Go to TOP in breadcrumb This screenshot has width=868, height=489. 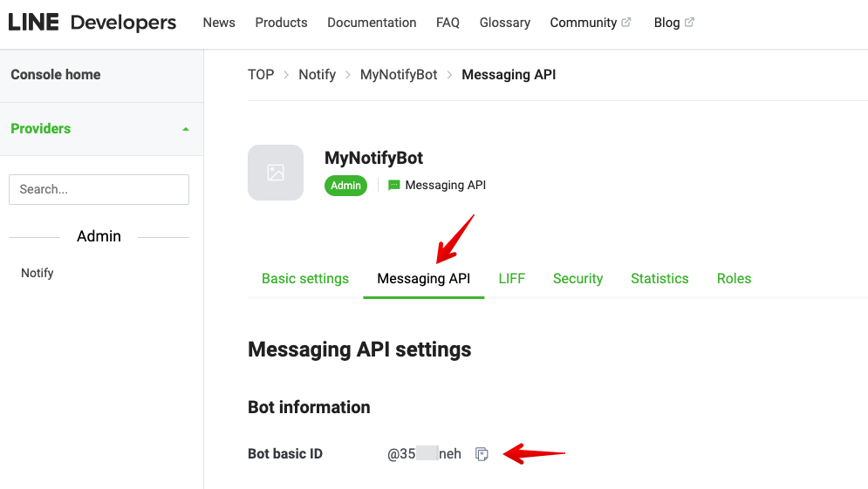261,75
